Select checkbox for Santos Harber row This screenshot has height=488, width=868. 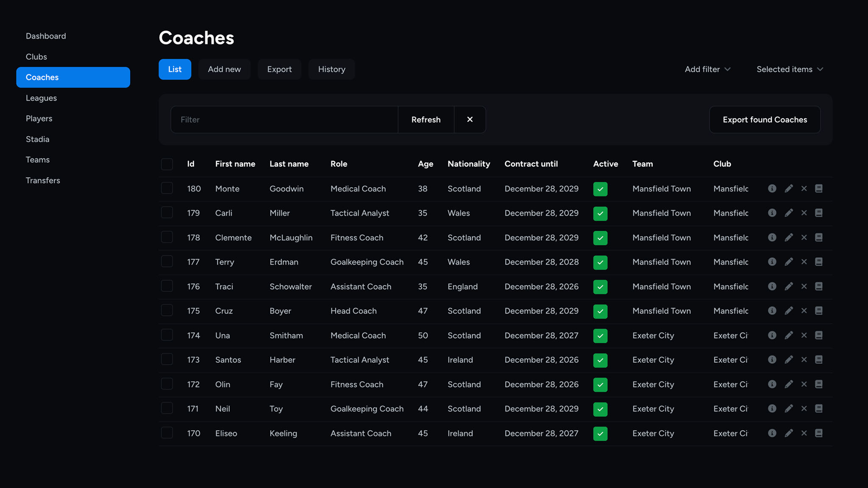tap(167, 360)
